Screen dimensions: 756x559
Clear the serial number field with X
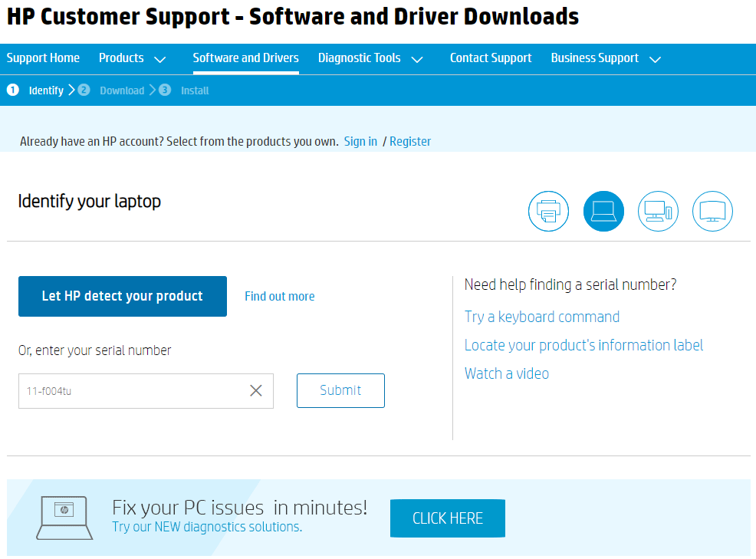coord(256,390)
